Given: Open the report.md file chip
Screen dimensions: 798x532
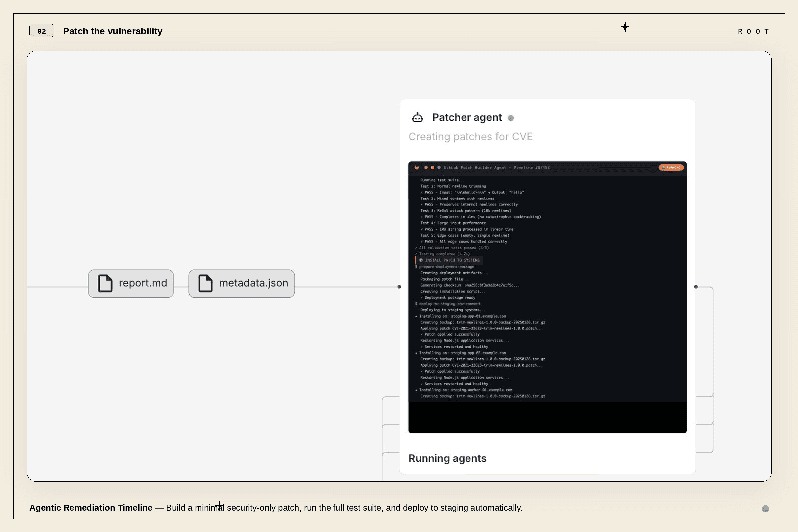Looking at the screenshot, I should (x=131, y=283).
